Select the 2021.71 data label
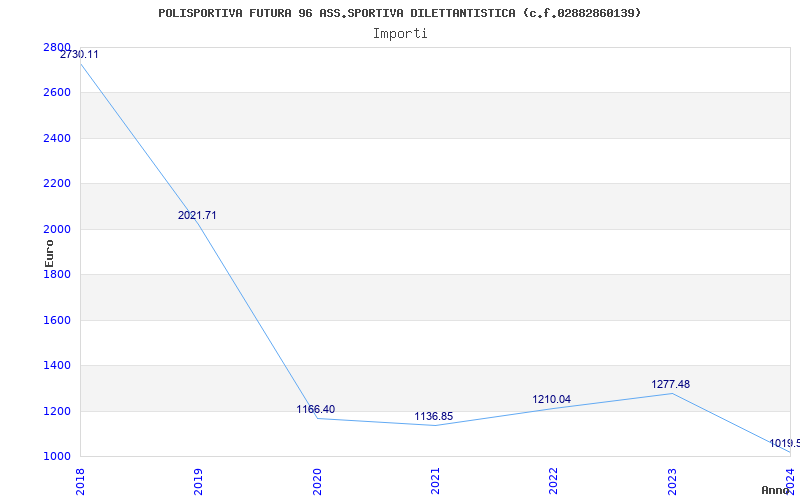Viewport: 800px width, 500px height. (197, 215)
